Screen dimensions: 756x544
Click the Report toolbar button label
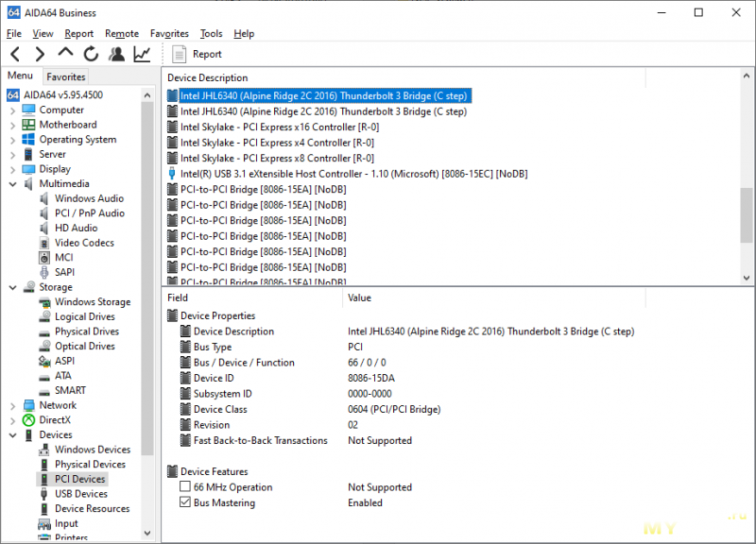(207, 54)
